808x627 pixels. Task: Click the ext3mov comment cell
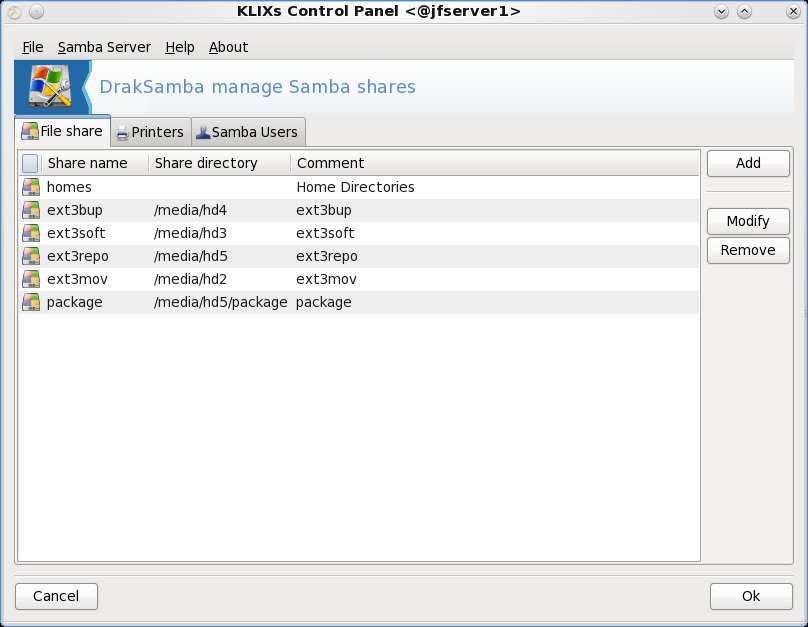pos(326,279)
